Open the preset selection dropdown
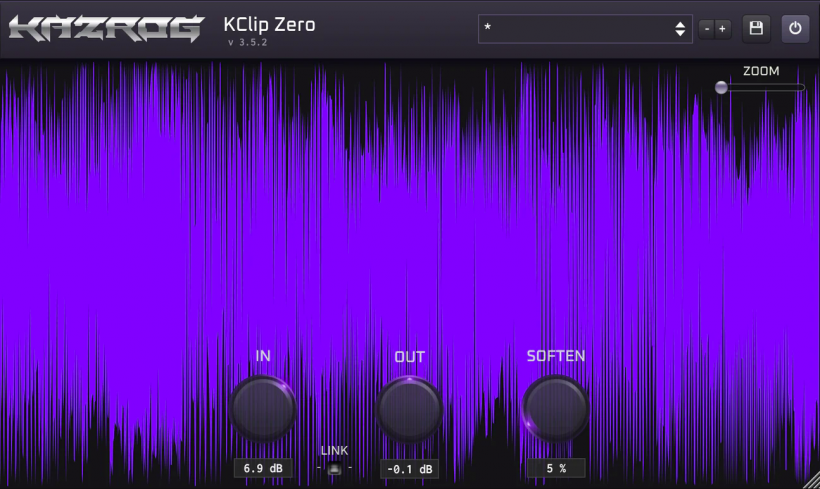Screen dimensions: 820x489 [575, 29]
